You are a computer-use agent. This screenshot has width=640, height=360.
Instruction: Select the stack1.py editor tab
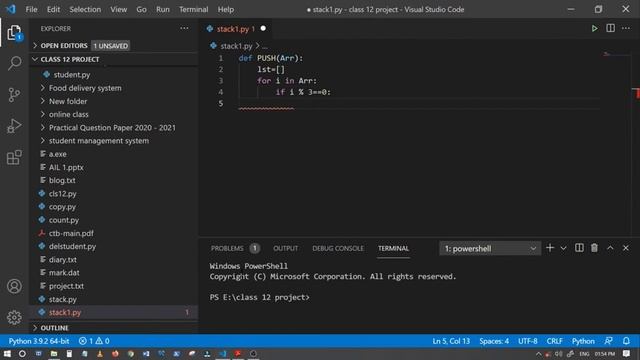pos(236,29)
